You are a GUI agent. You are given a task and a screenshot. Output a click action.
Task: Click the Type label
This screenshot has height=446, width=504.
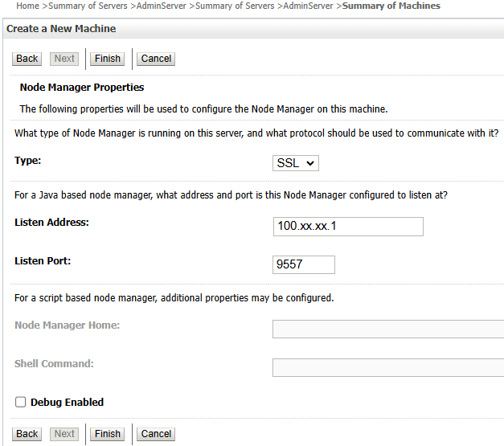[28, 161]
